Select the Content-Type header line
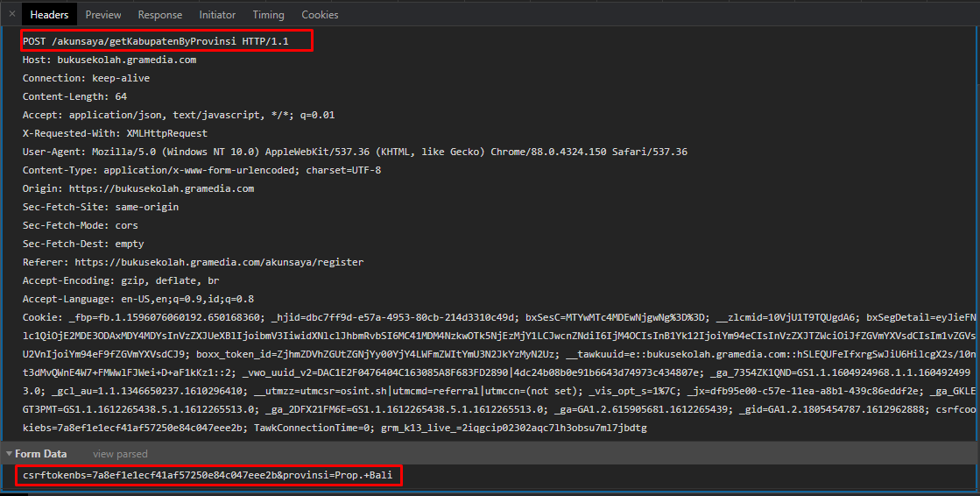This screenshot has height=496, width=980. (201, 170)
